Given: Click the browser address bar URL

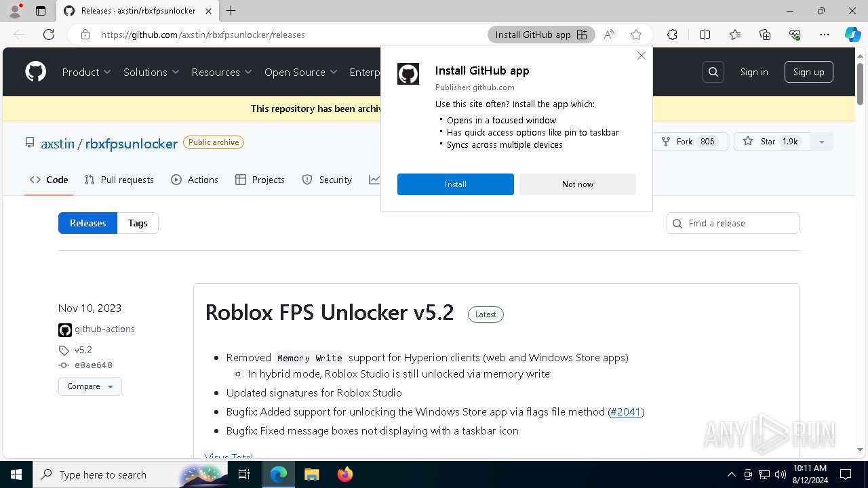Looking at the screenshot, I should 203,35.
